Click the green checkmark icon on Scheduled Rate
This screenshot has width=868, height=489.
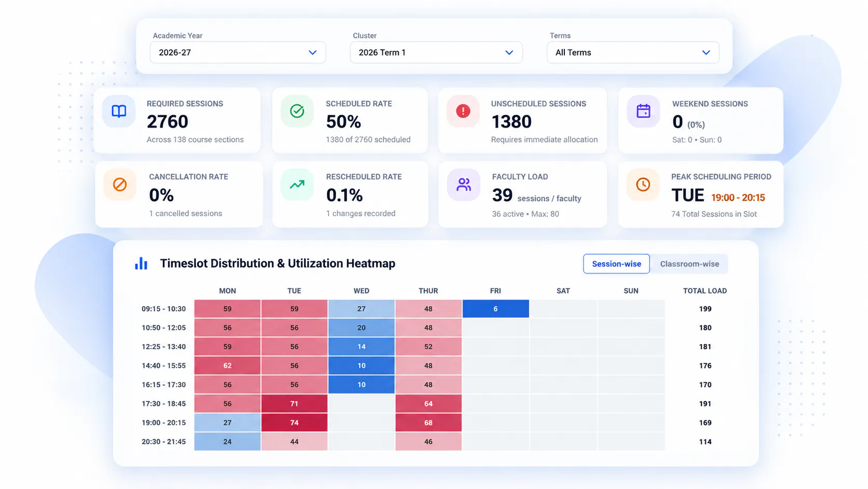click(x=297, y=111)
